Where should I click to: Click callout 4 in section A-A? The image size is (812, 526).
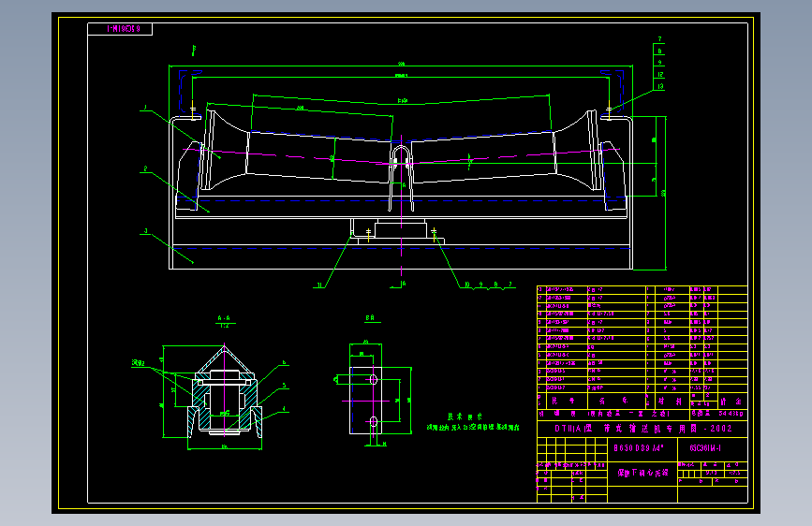[x=284, y=409]
